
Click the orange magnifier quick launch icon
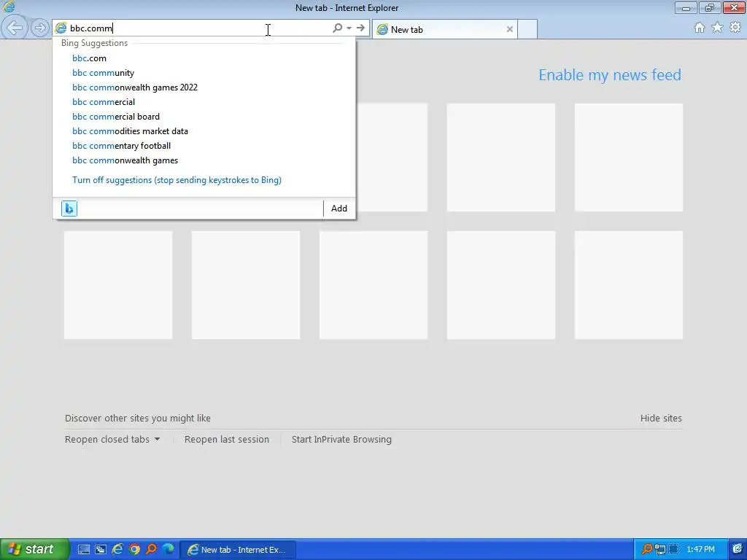tap(151, 550)
